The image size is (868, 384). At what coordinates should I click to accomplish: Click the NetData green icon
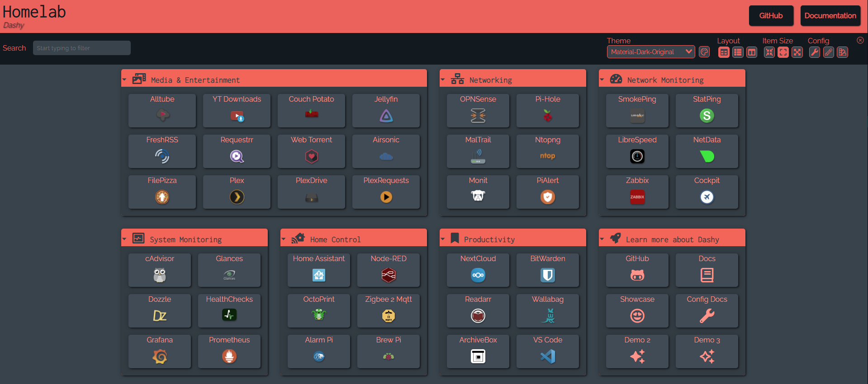pos(707,156)
